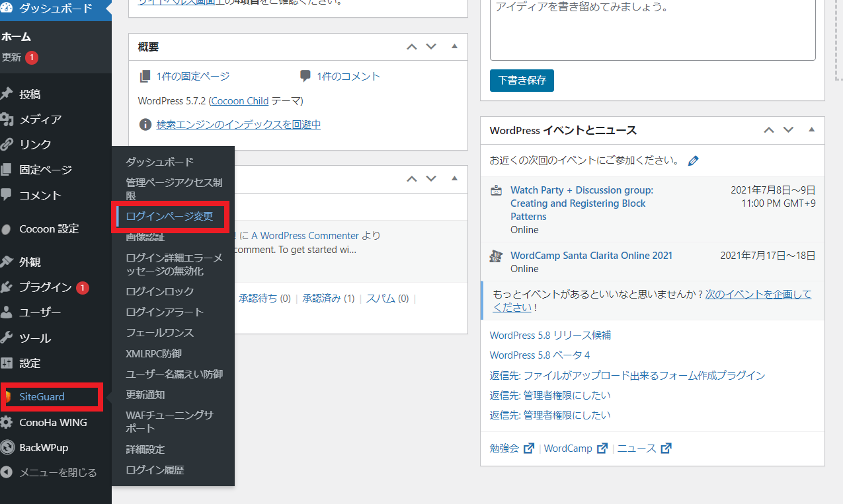The height and width of the screenshot is (504, 843).
Task: Open ログイン履歴 in SiteGuard submenu
Action: (155, 470)
